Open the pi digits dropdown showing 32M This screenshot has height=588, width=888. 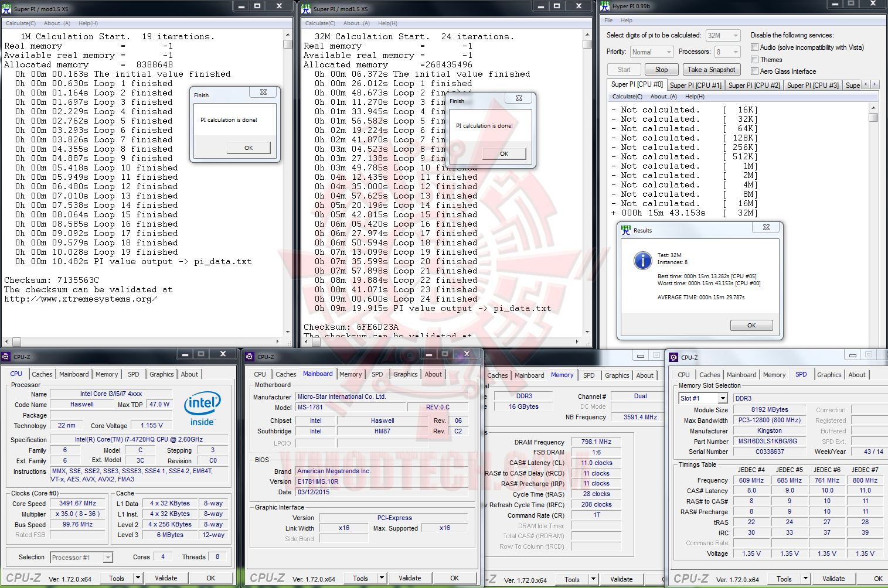point(723,36)
